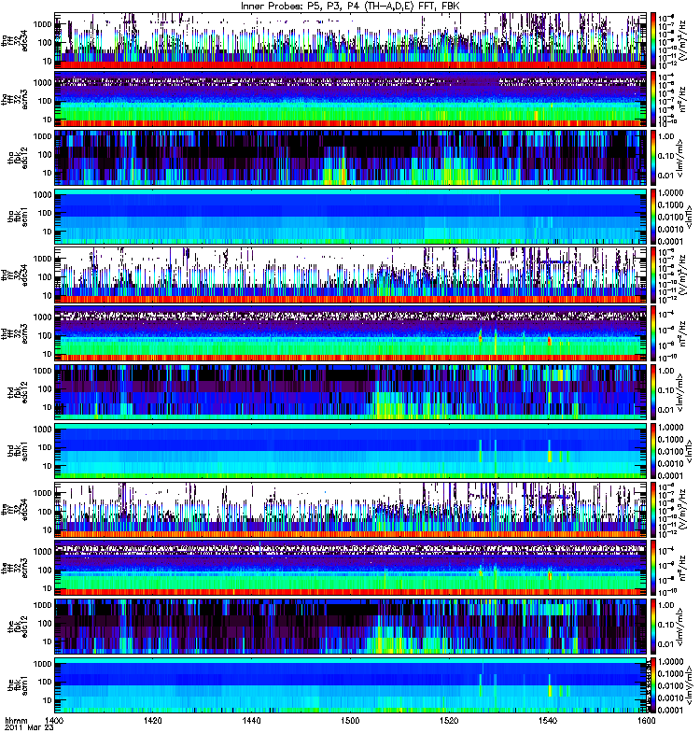Select the tha fff edc34 panel y-axis label
The image size is (700, 747).
[x=14, y=41]
